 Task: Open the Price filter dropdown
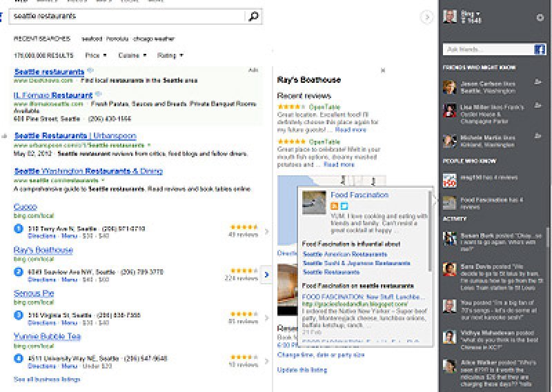[x=96, y=55]
